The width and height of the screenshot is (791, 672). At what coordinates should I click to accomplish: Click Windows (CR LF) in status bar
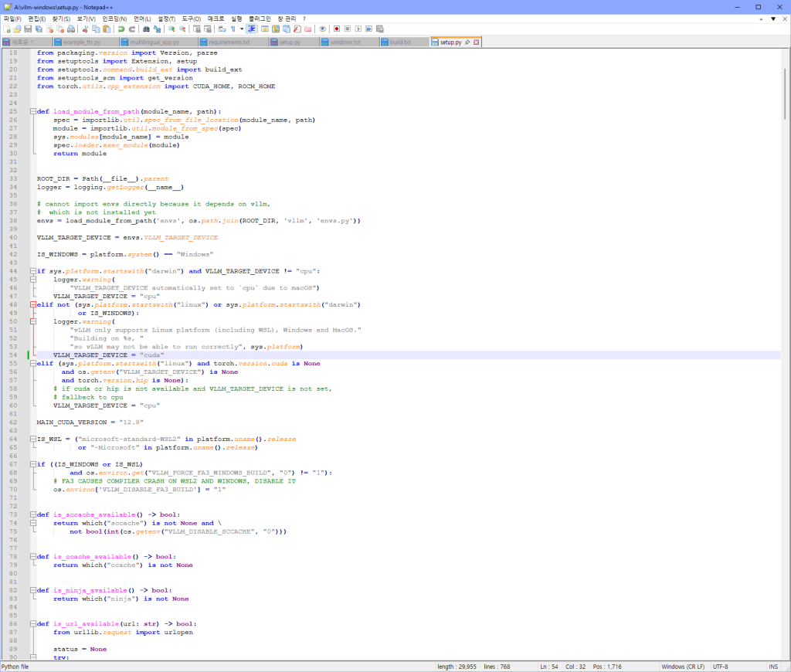[x=684, y=667]
